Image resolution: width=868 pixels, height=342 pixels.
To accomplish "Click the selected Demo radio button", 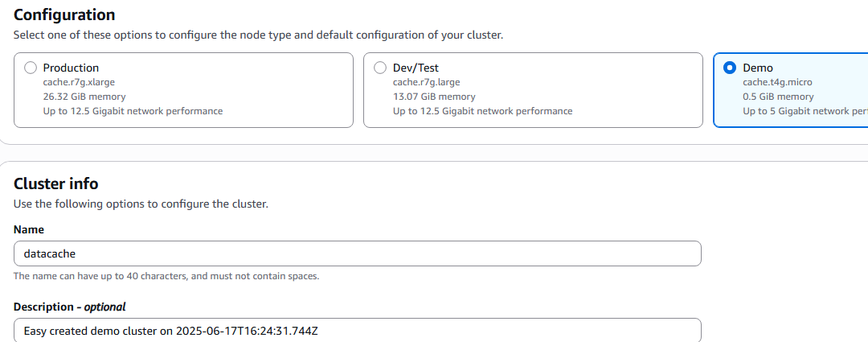I will (730, 68).
